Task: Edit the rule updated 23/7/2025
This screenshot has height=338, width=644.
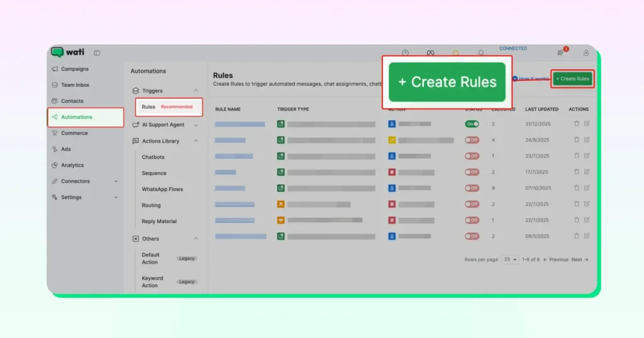Action: coord(587,155)
